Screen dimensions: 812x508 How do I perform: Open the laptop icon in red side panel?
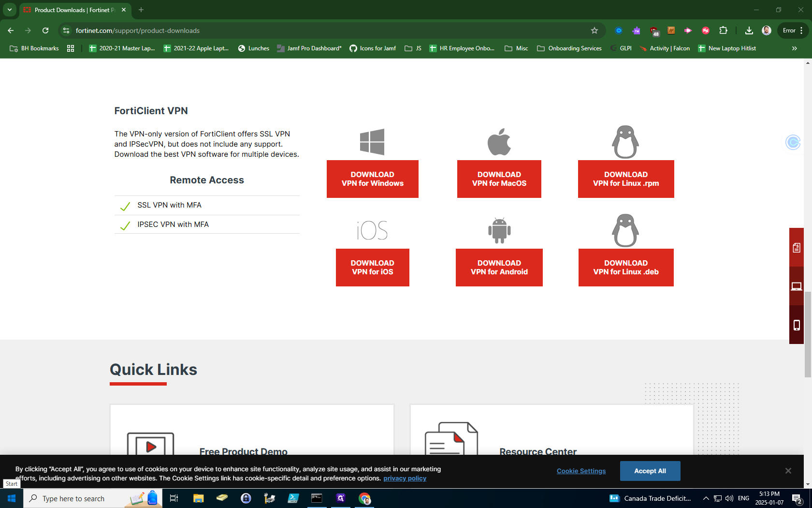point(797,286)
